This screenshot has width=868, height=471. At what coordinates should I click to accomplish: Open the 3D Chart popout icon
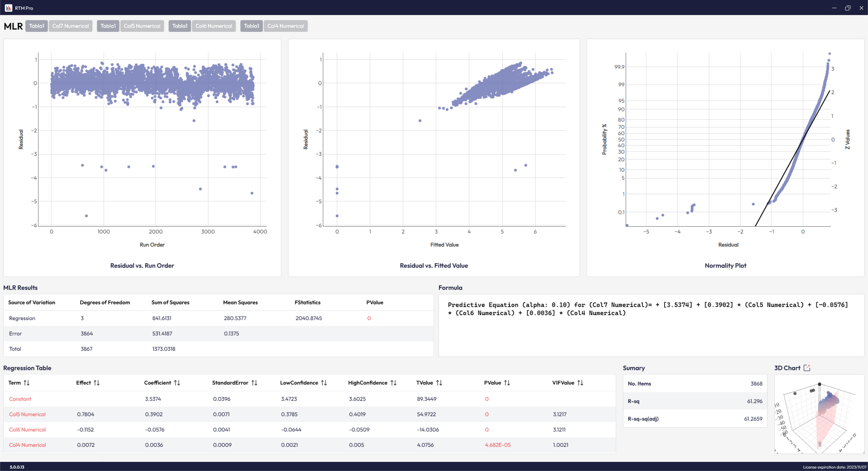pos(807,368)
